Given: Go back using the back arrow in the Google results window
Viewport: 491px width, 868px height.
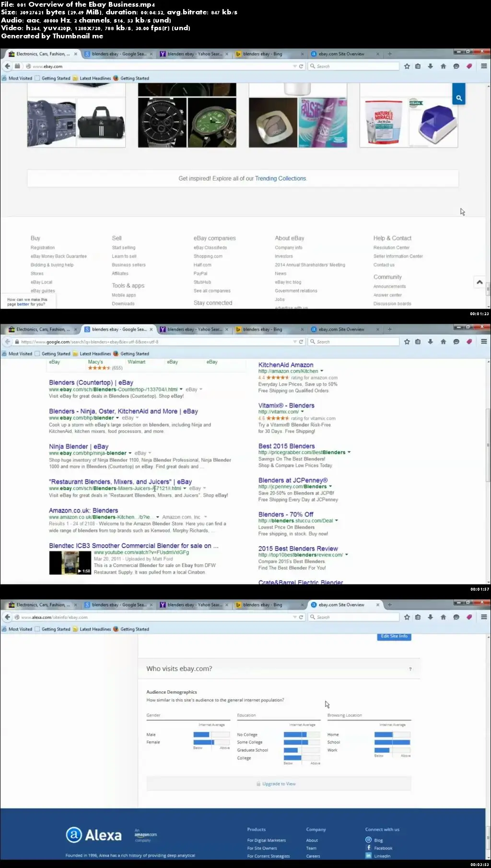Looking at the screenshot, I should pyautogui.click(x=7, y=342).
